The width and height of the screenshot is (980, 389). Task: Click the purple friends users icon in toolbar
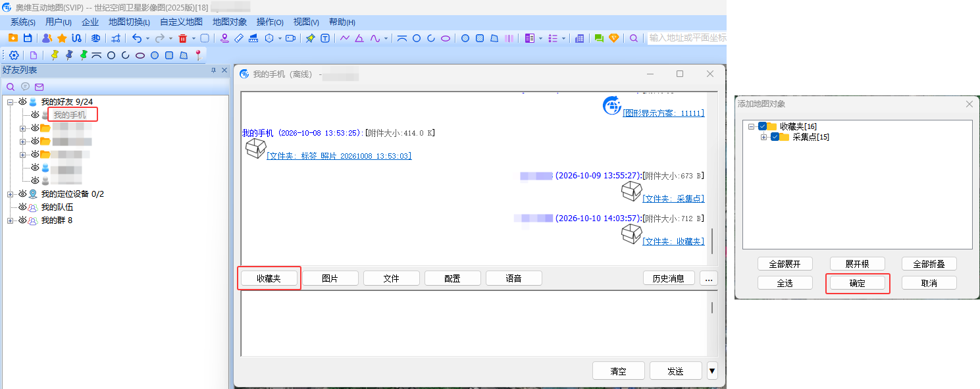coord(47,38)
